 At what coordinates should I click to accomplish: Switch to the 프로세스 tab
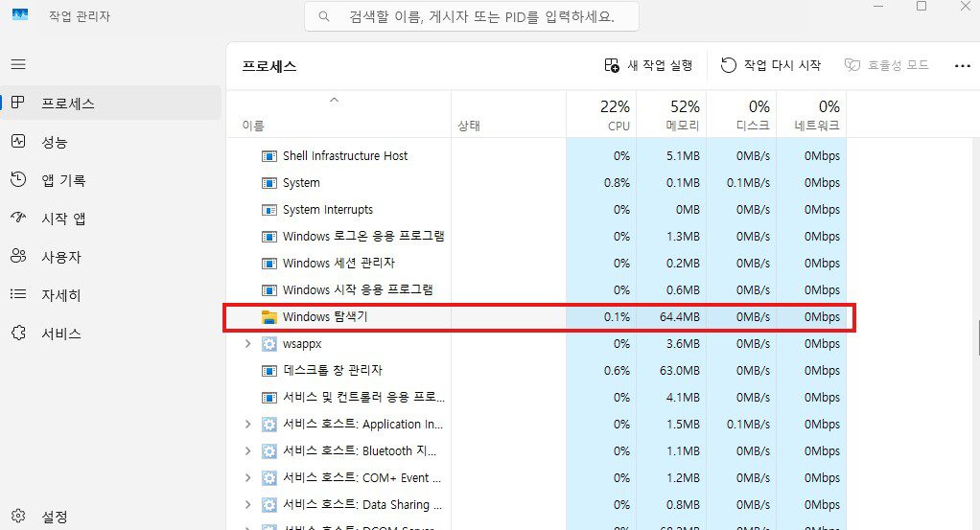(67, 104)
